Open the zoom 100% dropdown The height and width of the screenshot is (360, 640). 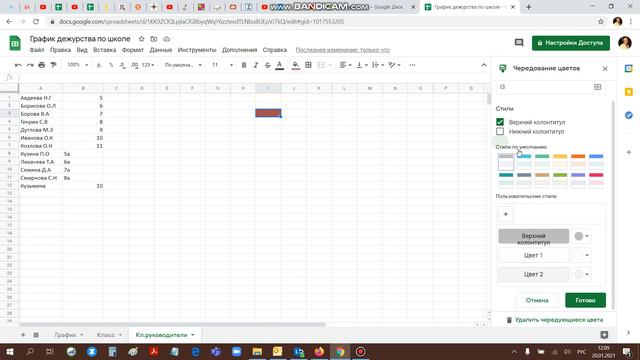78,65
